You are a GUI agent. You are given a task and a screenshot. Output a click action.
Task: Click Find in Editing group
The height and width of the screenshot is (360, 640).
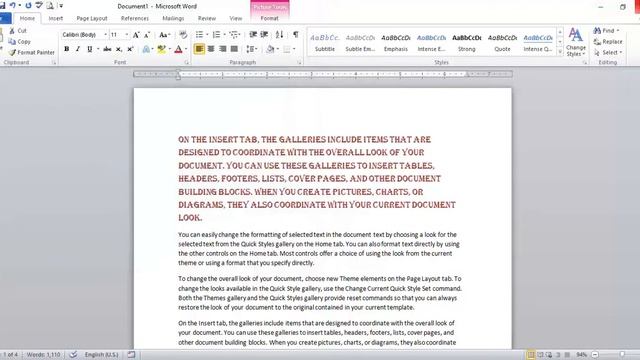(606, 31)
